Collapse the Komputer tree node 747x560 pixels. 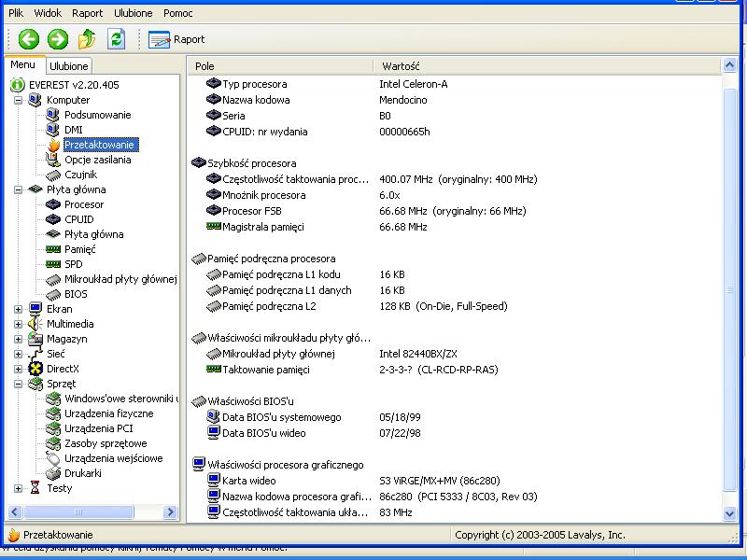pyautogui.click(x=18, y=100)
